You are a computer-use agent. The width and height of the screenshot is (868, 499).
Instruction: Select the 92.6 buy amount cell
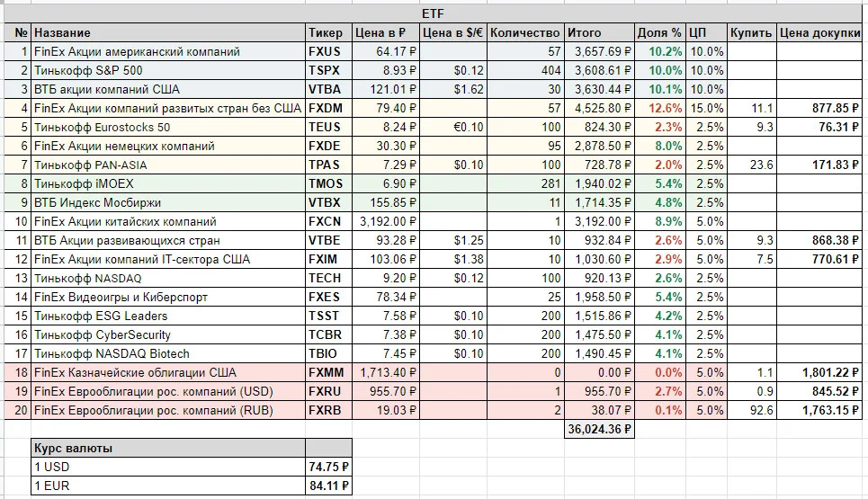click(751, 410)
